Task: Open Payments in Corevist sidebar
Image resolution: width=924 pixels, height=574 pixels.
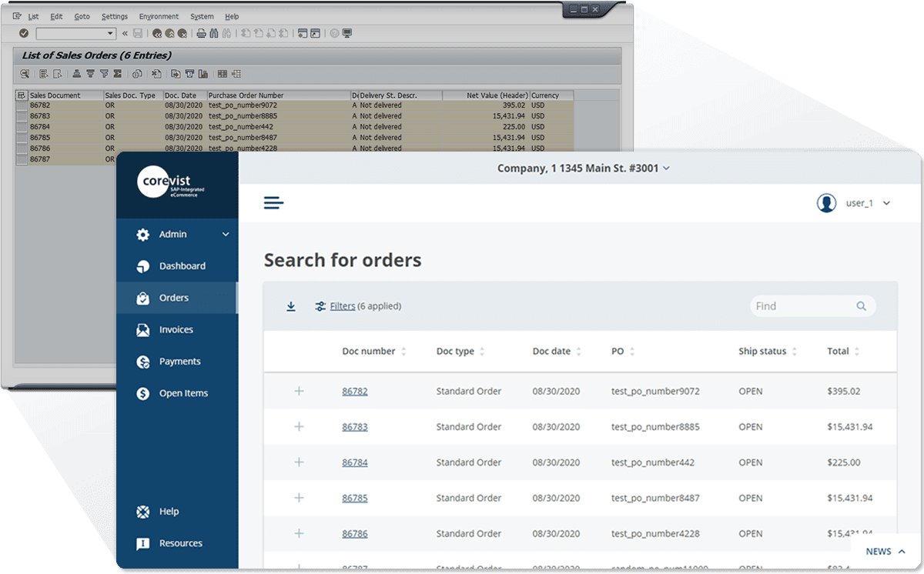Action: [177, 362]
